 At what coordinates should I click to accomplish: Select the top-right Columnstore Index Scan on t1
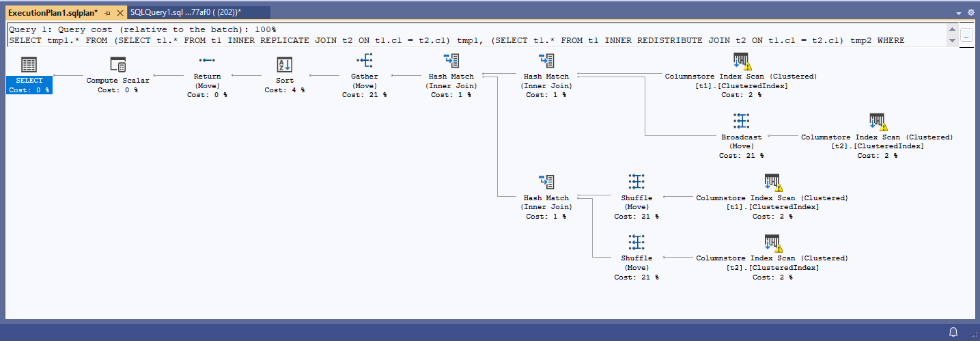point(741,61)
